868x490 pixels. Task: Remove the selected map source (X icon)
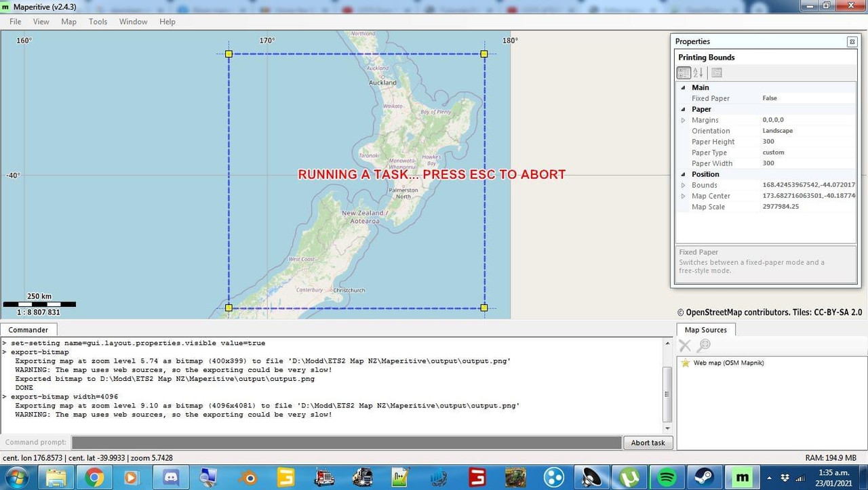coord(685,346)
